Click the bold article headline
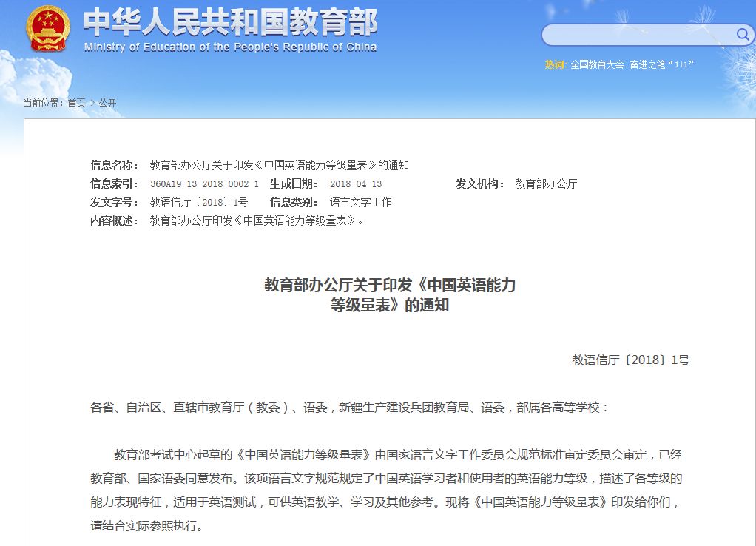The width and height of the screenshot is (756, 546). (x=390, y=294)
